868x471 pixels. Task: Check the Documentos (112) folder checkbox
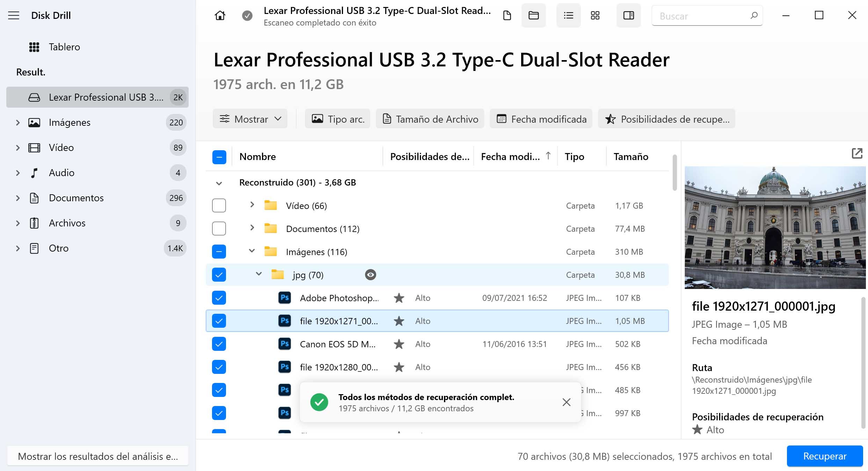coord(219,229)
